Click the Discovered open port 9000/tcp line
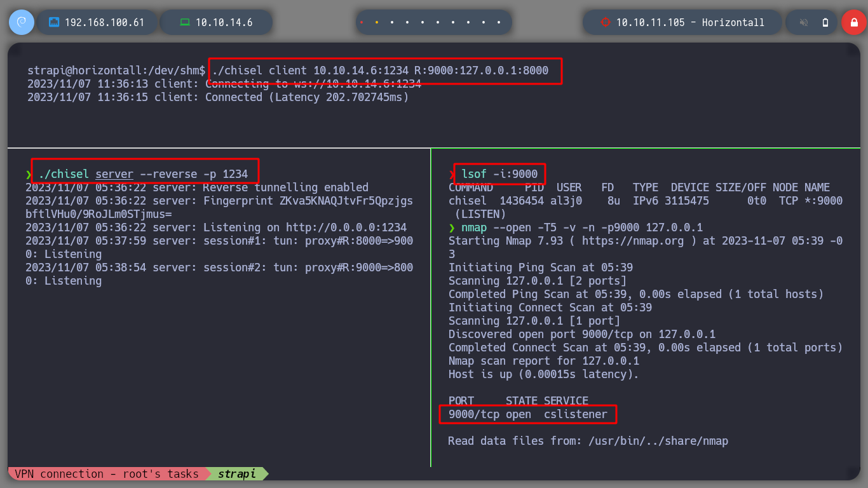The height and width of the screenshot is (488, 868). pos(582,334)
